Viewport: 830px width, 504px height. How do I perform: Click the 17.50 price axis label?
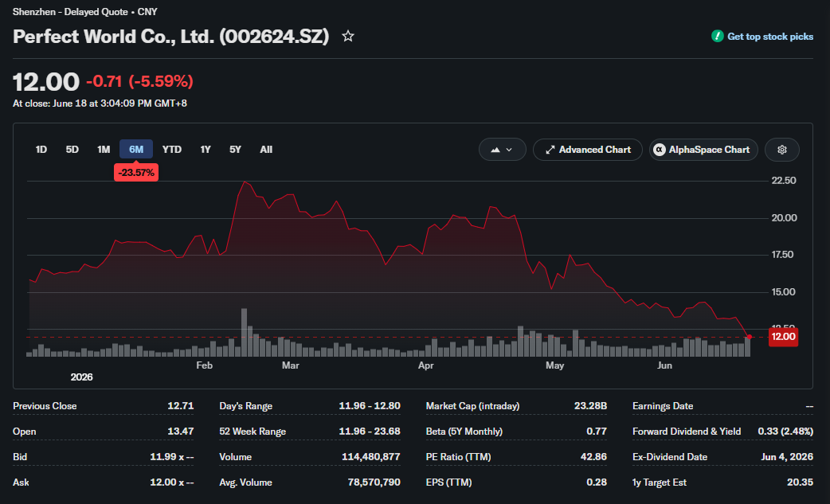(x=782, y=254)
